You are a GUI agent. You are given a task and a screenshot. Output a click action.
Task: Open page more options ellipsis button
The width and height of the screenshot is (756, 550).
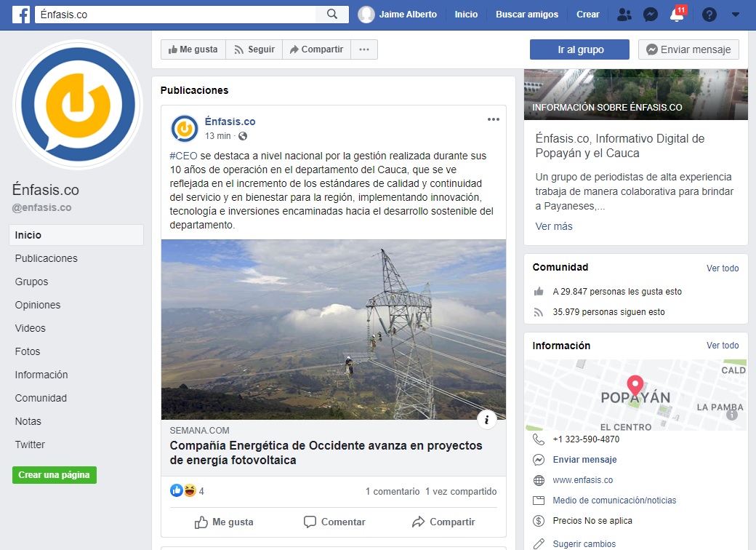(364, 49)
